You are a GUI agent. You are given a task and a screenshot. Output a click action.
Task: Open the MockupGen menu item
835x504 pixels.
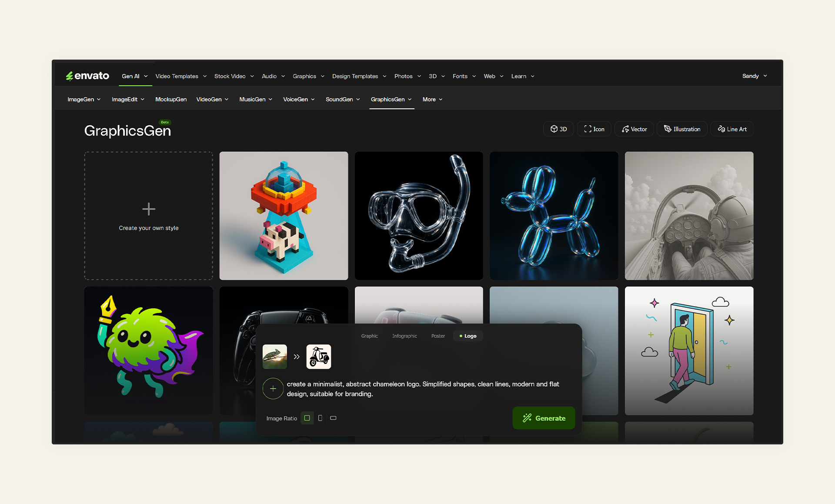point(171,100)
